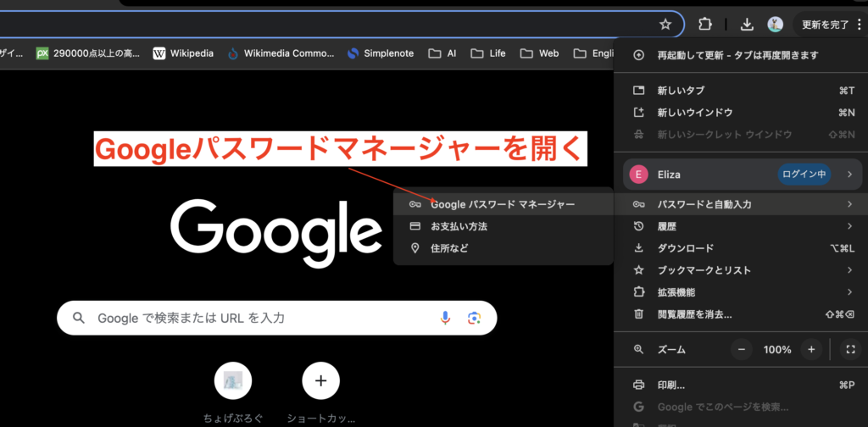
Task: Open the 290000点以上の高... bookmark
Action: pyautogui.click(x=88, y=53)
